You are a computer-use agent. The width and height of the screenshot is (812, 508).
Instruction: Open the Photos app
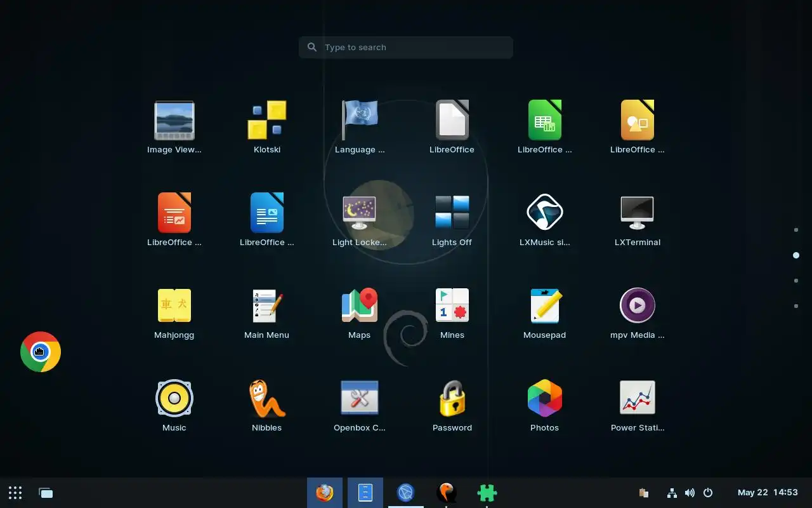[x=545, y=399]
